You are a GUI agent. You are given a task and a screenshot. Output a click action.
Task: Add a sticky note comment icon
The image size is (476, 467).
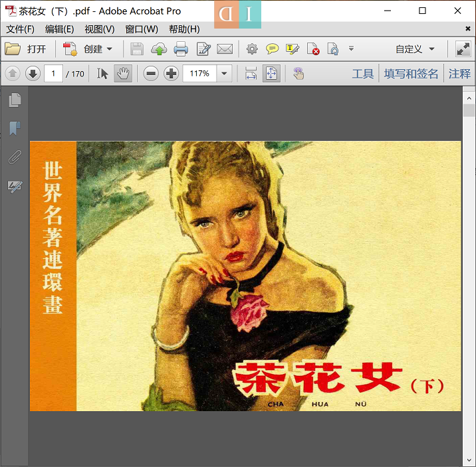pos(273,48)
